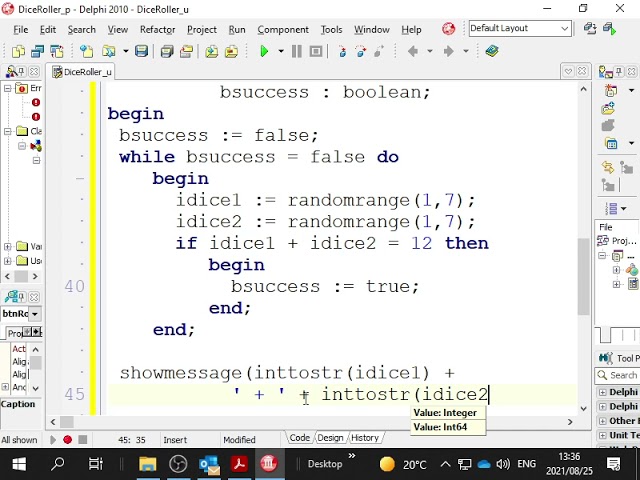Click the Trace Into debug icon
Screen dimensions: 640x480
tap(342, 51)
